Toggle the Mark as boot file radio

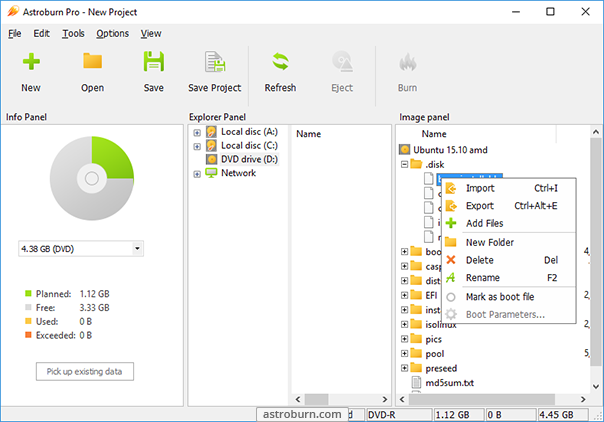(451, 297)
